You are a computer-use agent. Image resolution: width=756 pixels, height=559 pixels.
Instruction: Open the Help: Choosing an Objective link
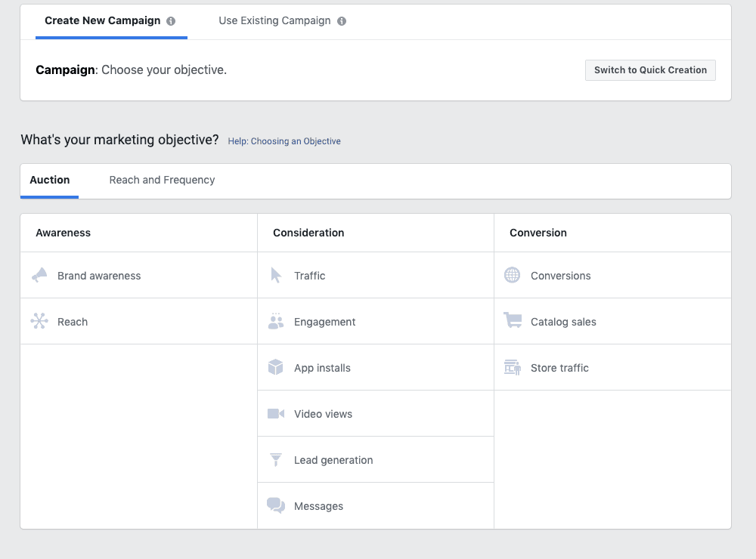pyautogui.click(x=284, y=141)
